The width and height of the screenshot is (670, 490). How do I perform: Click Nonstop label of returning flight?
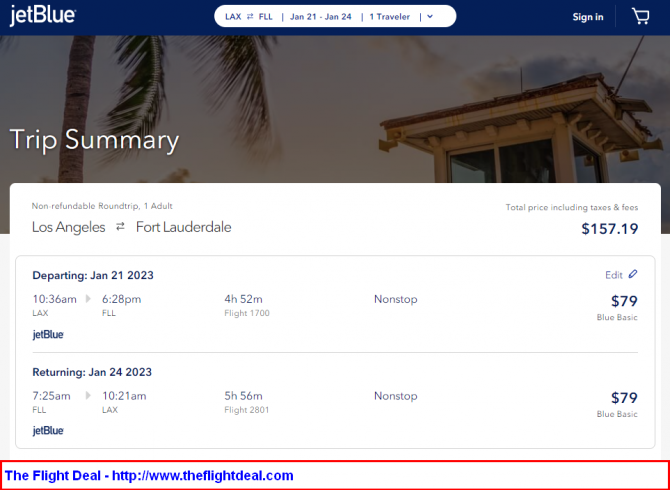(x=396, y=396)
